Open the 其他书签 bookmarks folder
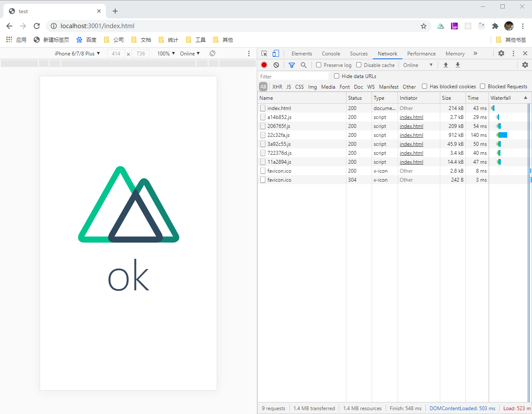This screenshot has width=532, height=414. pos(511,40)
